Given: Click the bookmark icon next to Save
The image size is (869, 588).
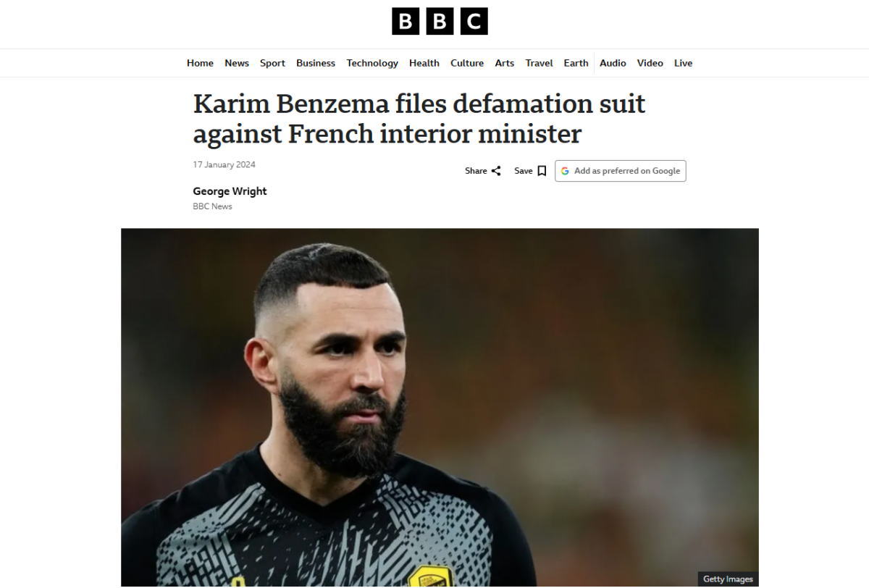Looking at the screenshot, I should (542, 171).
